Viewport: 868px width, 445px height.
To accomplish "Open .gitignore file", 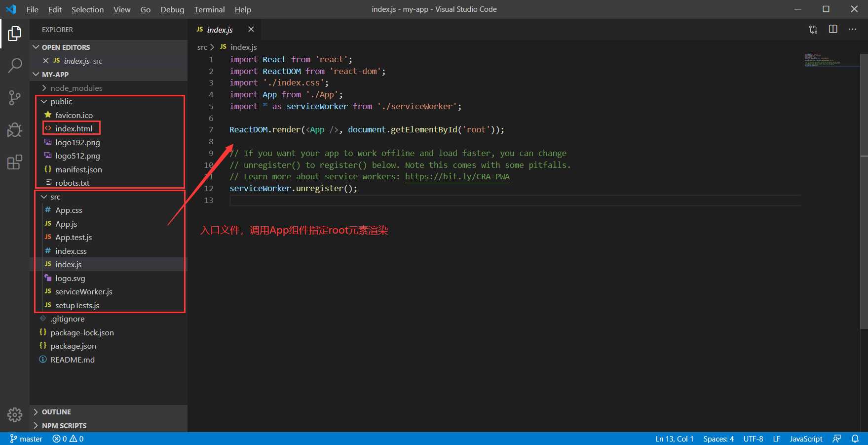I will [109, 319].
